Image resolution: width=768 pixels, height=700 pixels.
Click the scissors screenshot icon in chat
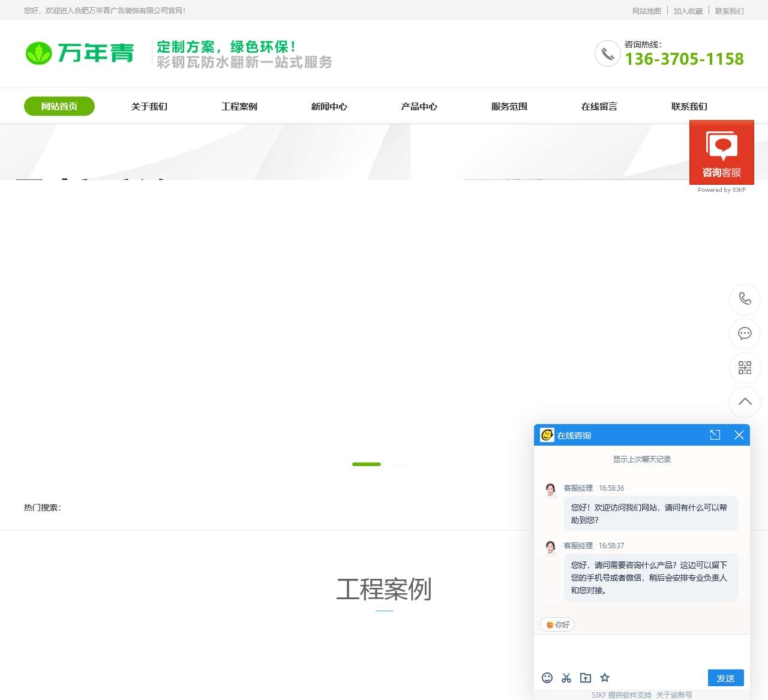click(566, 678)
